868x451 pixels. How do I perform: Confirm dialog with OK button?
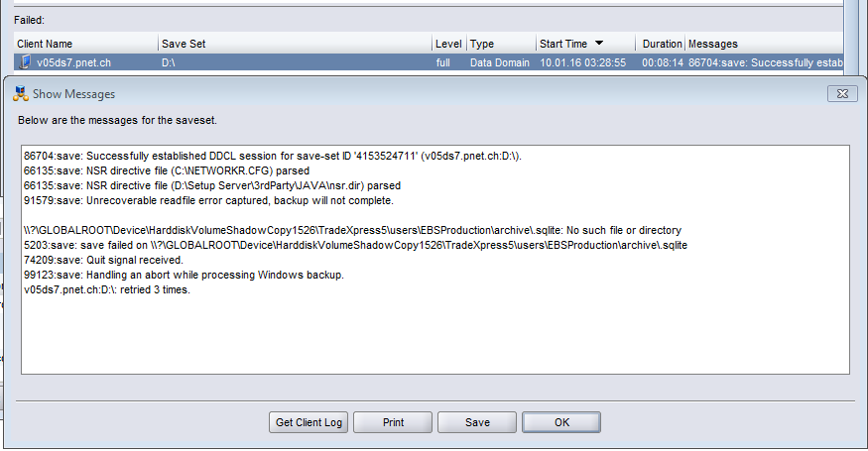coord(561,422)
